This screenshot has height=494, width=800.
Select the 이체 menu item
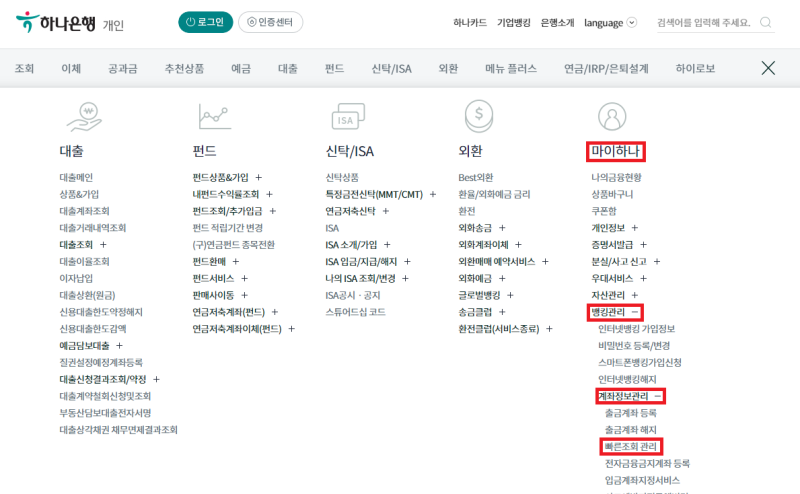tap(71, 68)
